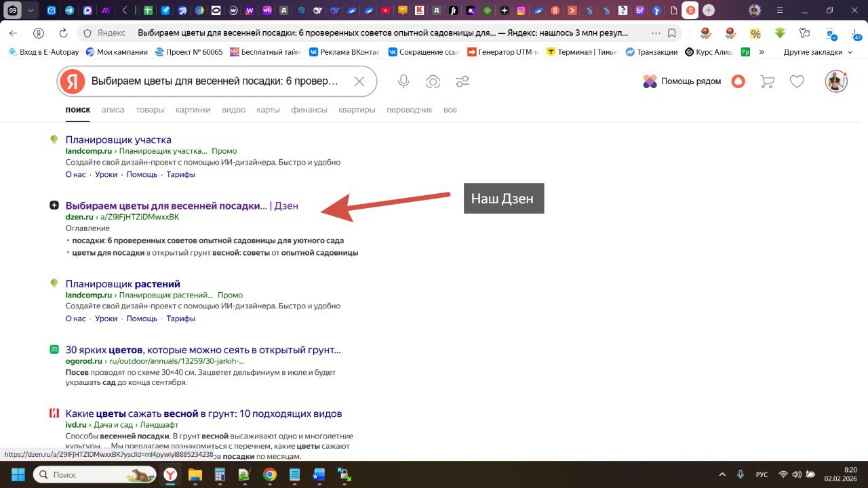Open Тарифы under Планировщик растений
Screen dimensions: 868x488
(x=181, y=319)
